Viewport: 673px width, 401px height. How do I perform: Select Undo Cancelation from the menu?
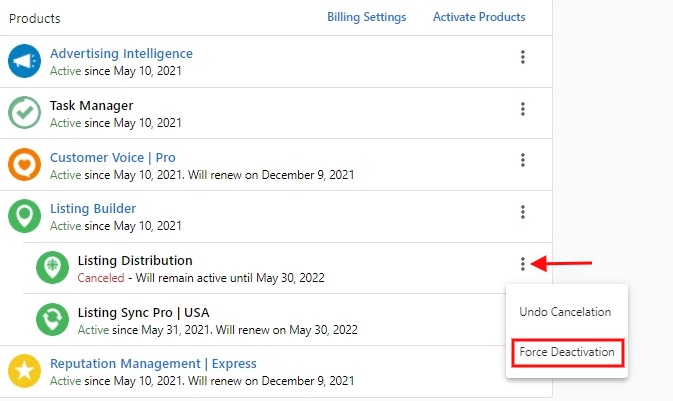point(567,312)
